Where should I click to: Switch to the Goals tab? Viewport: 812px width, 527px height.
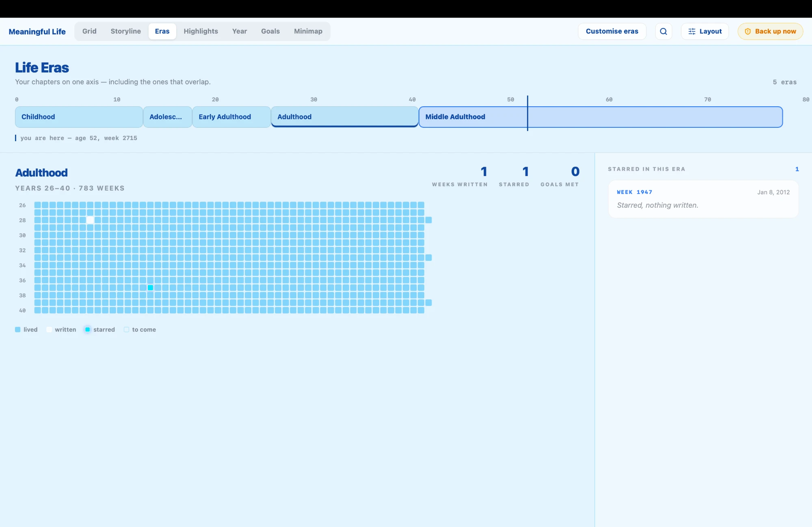pos(270,31)
